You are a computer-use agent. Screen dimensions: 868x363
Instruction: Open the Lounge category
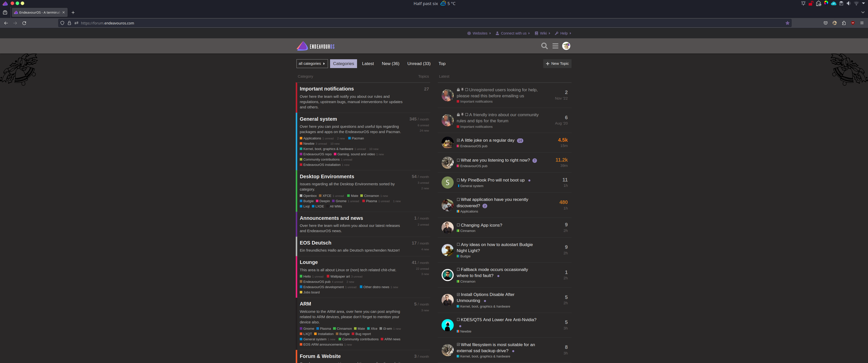coord(309,262)
